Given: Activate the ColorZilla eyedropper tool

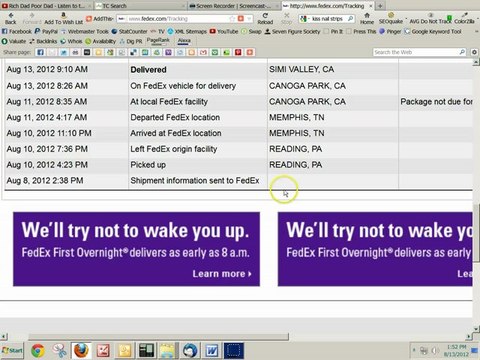Looking at the screenshot, I should pos(464,18).
